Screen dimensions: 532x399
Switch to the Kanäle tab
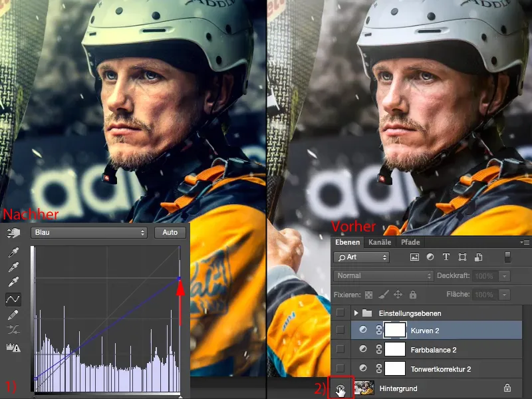pyautogui.click(x=380, y=242)
